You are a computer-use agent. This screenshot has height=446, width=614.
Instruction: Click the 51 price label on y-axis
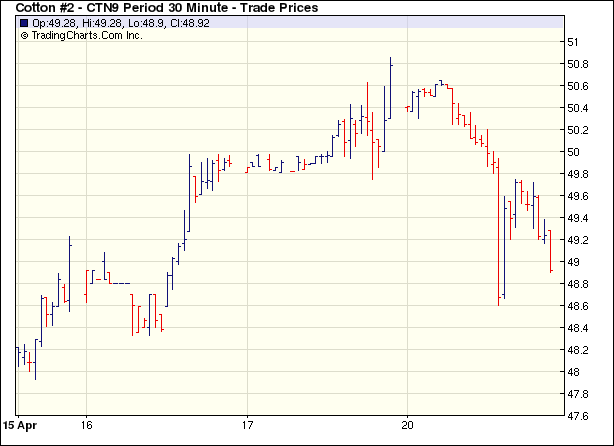point(574,42)
